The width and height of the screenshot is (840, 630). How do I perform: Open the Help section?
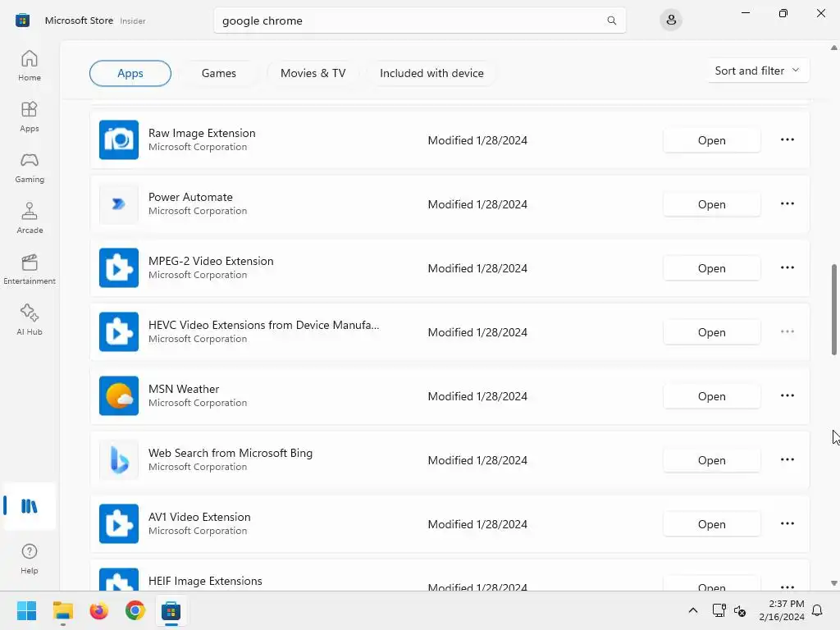[x=30, y=559]
